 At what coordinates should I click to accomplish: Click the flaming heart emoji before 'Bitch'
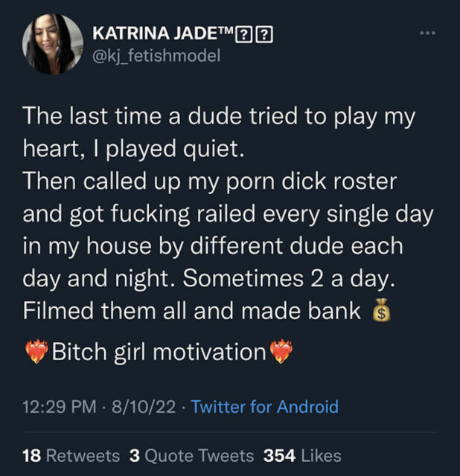(x=36, y=352)
